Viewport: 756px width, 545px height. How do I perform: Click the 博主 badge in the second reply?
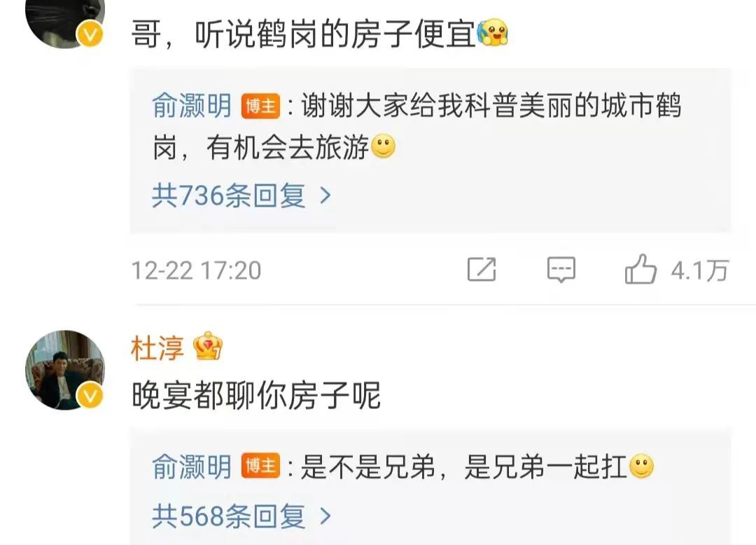[260, 466]
